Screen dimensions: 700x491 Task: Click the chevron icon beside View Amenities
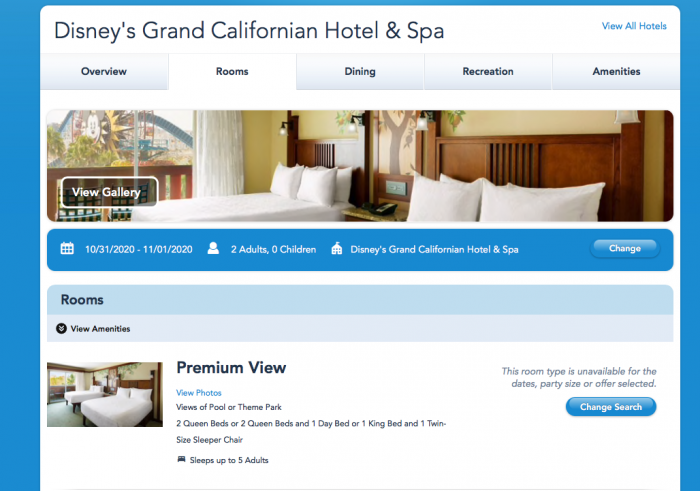pyautogui.click(x=62, y=329)
